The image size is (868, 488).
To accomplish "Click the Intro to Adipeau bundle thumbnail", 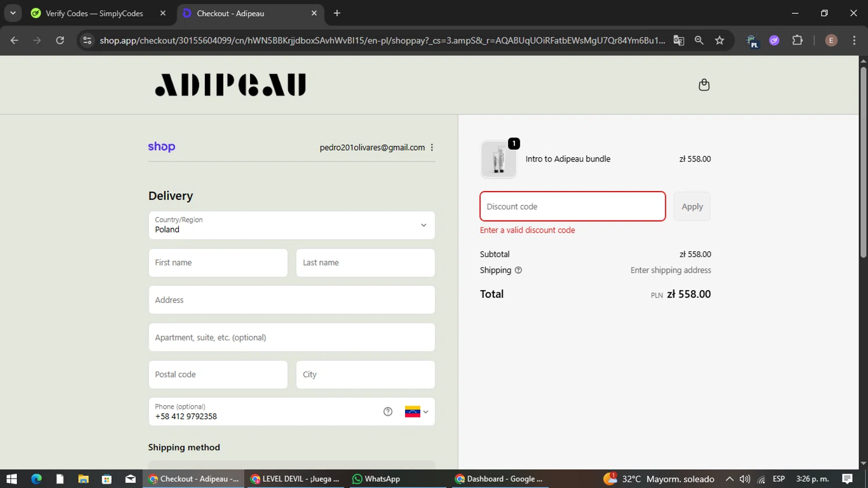I will [498, 159].
